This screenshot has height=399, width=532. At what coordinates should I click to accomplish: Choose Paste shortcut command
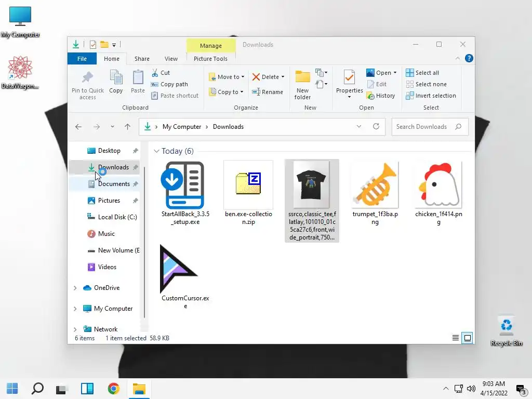(175, 96)
